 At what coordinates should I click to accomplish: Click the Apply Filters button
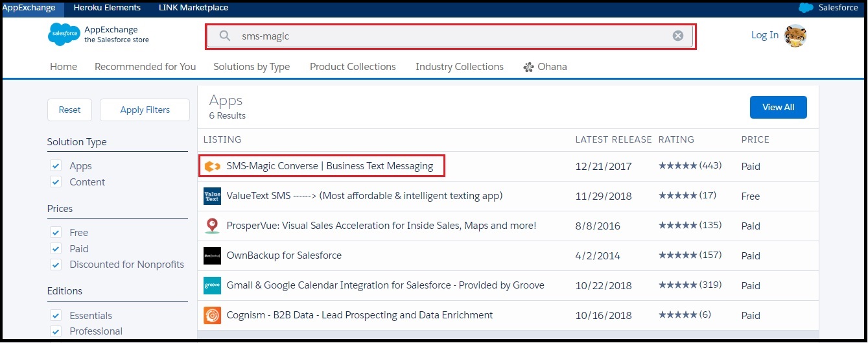[x=145, y=110]
